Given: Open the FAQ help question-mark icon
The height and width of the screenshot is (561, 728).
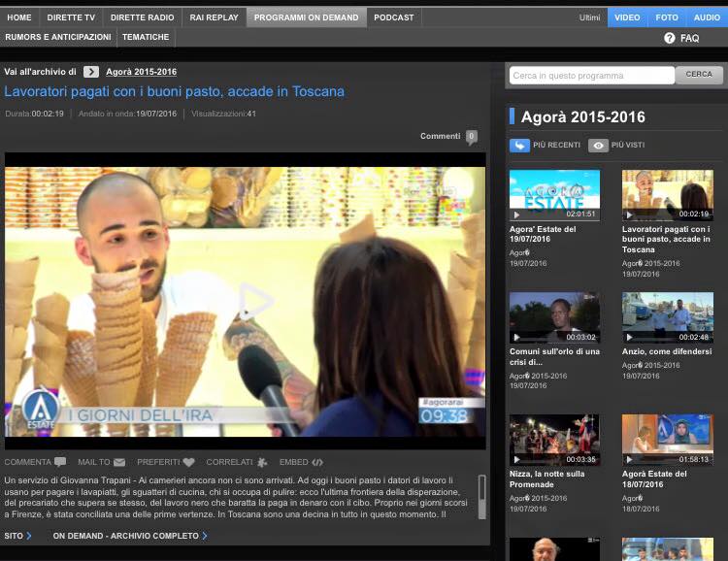Looking at the screenshot, I should coord(669,38).
